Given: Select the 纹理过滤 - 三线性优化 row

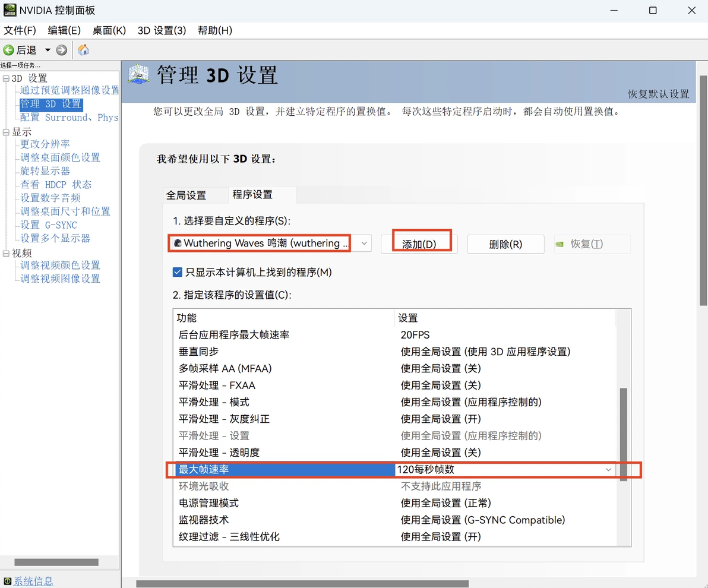Looking at the screenshot, I should (x=394, y=536).
